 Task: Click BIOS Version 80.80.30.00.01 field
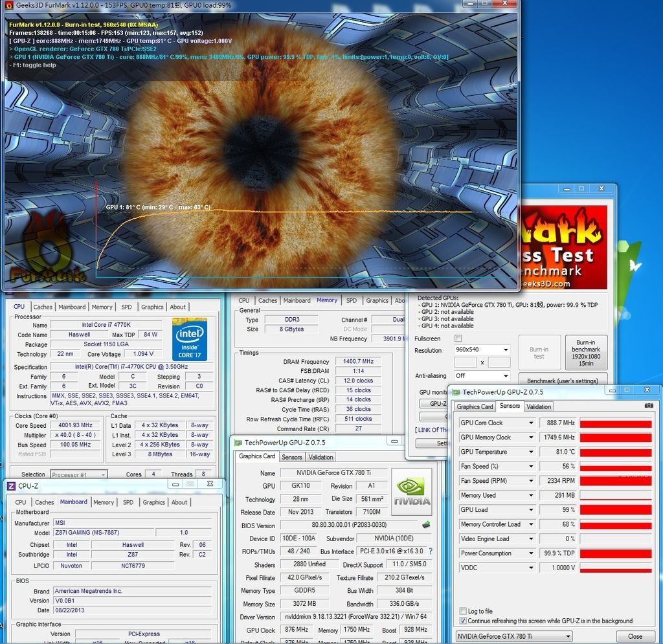click(349, 525)
